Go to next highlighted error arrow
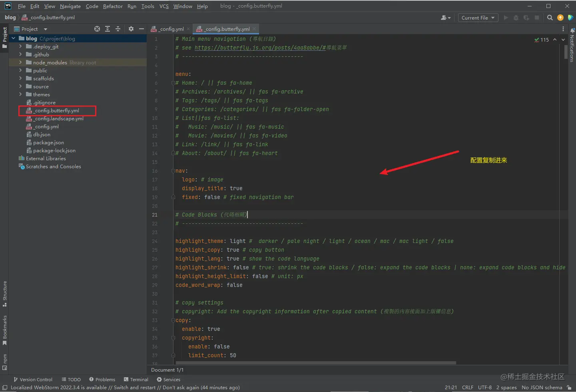Screen dimensions: 576x392 [x=563, y=40]
